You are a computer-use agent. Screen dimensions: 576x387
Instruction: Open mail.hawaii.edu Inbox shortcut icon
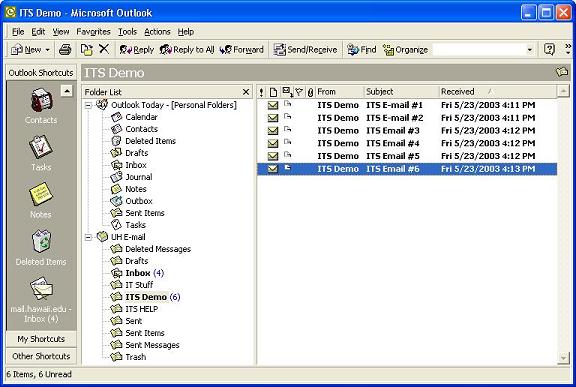click(41, 289)
